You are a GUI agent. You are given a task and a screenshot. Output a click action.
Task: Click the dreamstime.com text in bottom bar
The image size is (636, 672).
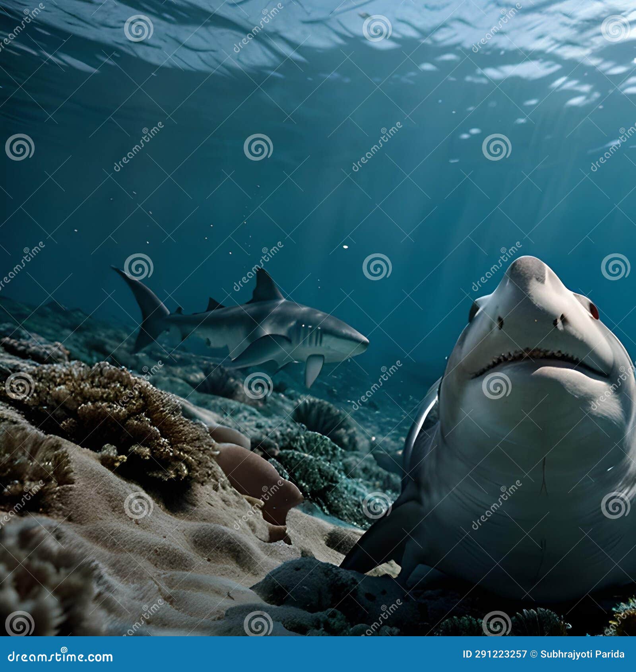(60, 657)
